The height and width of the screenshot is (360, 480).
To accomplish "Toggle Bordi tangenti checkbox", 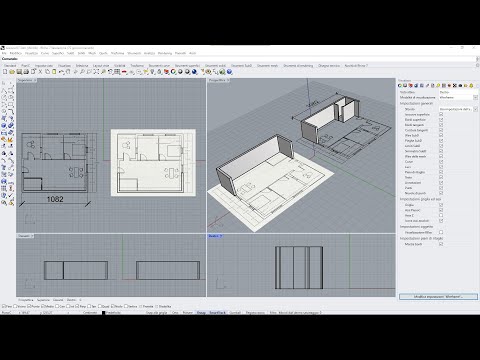I will coord(441,125).
